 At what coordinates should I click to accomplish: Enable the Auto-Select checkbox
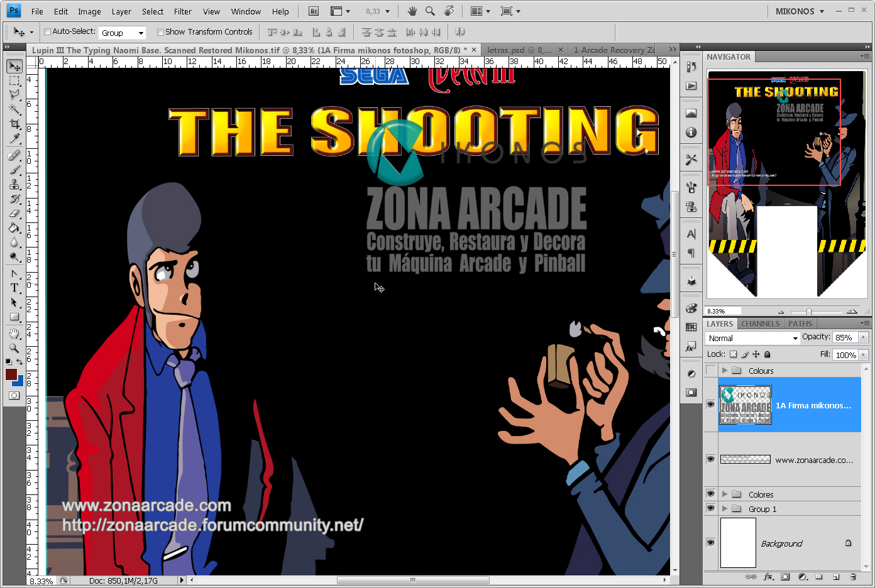(x=47, y=32)
